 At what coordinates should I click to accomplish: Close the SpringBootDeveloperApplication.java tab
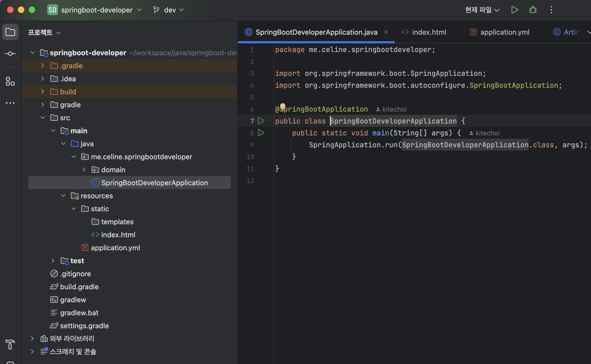coord(386,32)
